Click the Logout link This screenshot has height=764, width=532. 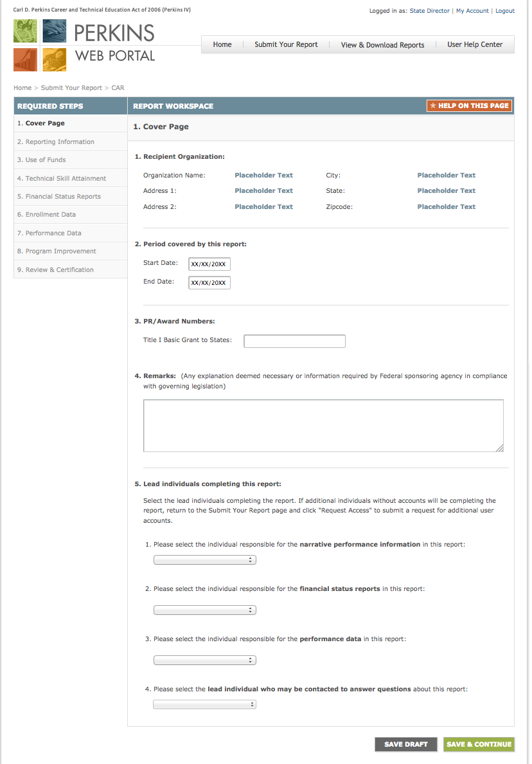pyautogui.click(x=505, y=10)
